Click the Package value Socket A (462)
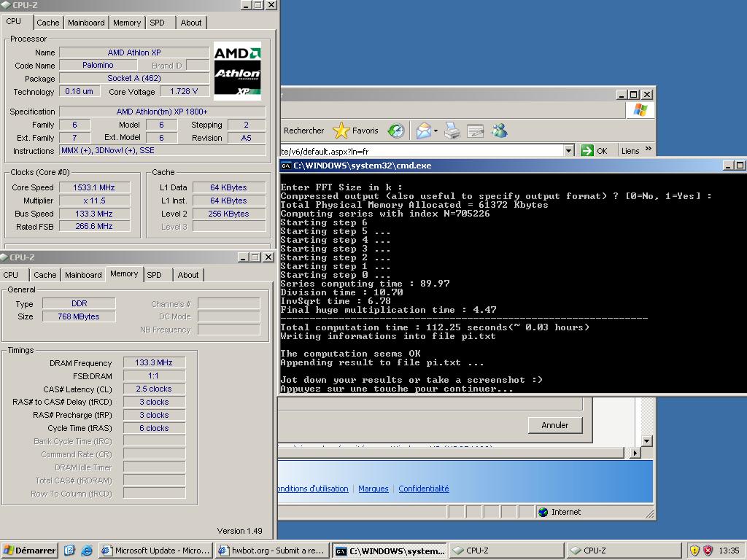This screenshot has width=747, height=560. tap(134, 78)
